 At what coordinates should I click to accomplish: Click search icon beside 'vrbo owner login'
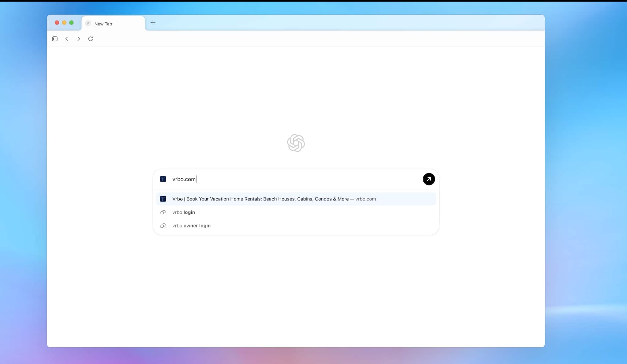(163, 226)
